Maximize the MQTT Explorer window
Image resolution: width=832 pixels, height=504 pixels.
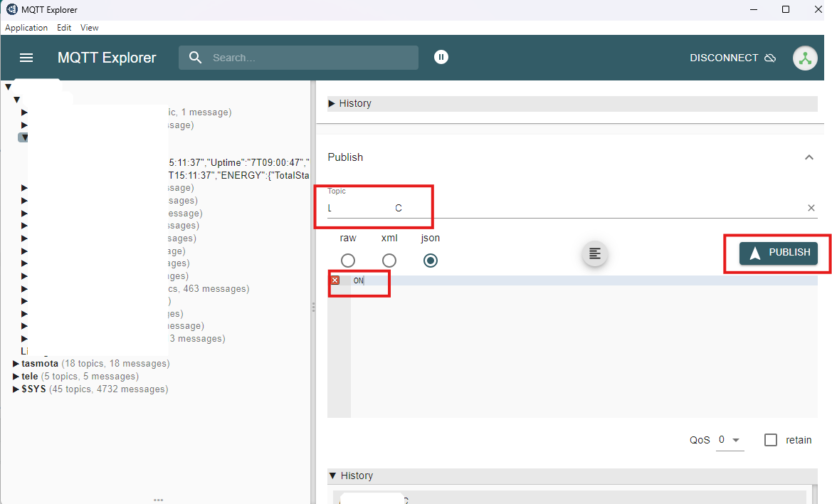(786, 9)
